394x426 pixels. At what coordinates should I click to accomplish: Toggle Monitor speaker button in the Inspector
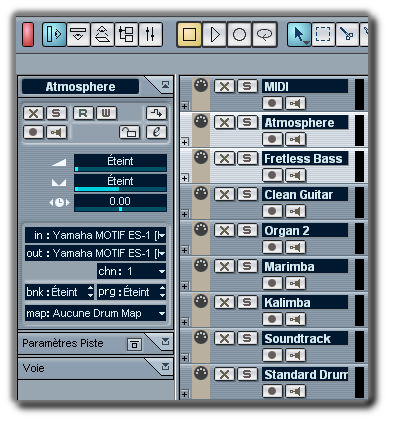click(56, 132)
